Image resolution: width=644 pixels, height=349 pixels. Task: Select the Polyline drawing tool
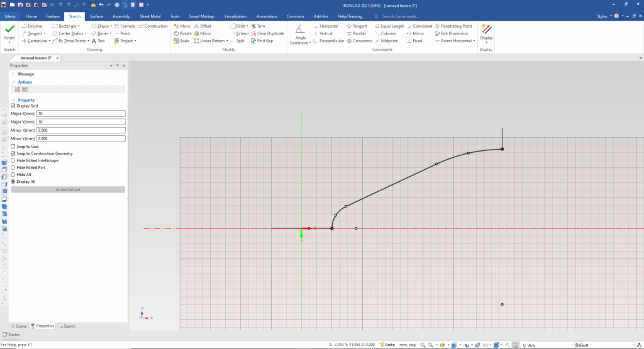pos(31,26)
